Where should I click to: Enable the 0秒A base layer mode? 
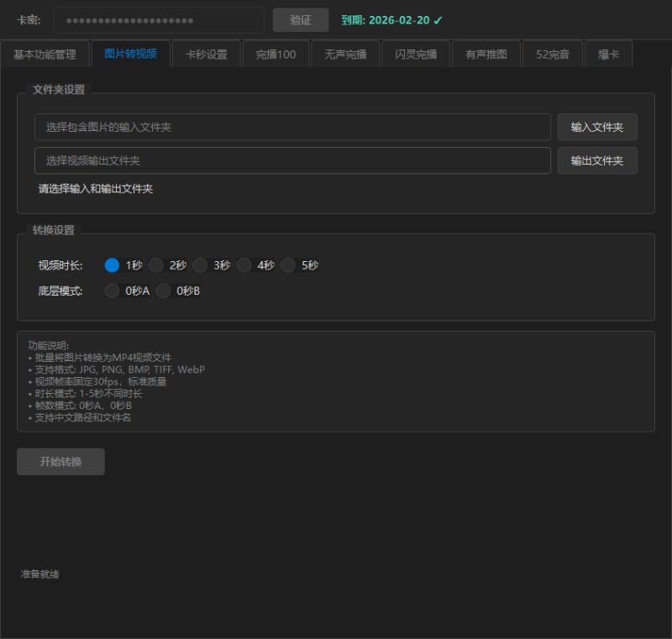pos(113,291)
